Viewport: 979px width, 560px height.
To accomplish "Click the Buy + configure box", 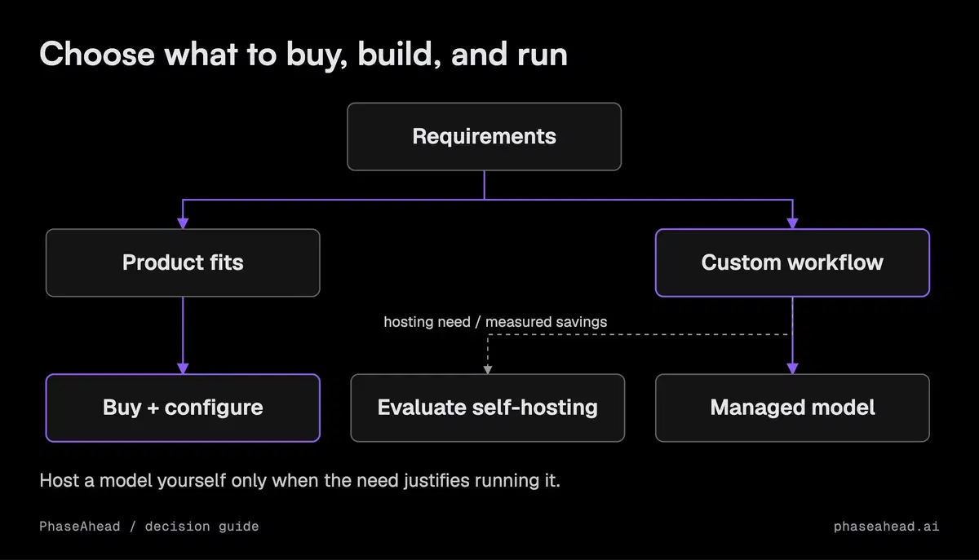I will pos(183,408).
